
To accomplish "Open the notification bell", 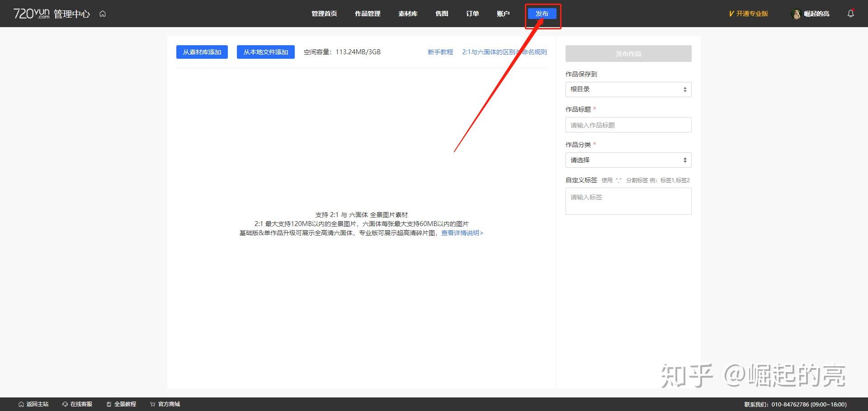I will coord(850,14).
